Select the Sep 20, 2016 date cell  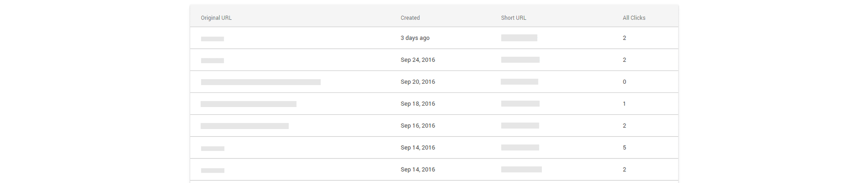click(418, 82)
